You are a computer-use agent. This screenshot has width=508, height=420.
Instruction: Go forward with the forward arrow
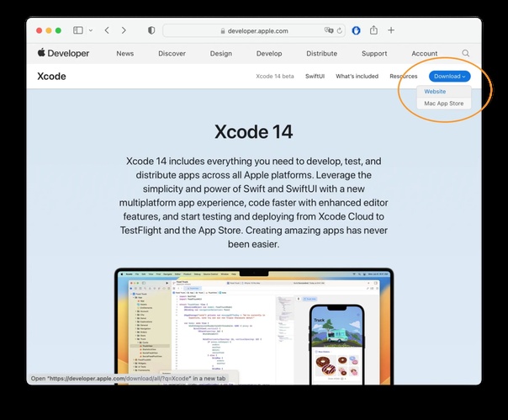pyautogui.click(x=124, y=30)
